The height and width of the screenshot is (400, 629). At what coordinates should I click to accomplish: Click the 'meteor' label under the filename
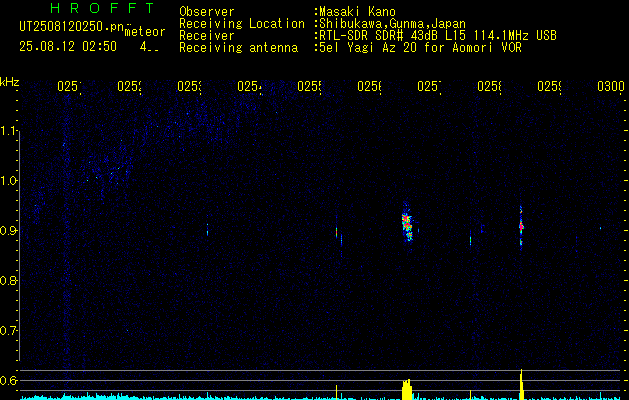(145, 32)
